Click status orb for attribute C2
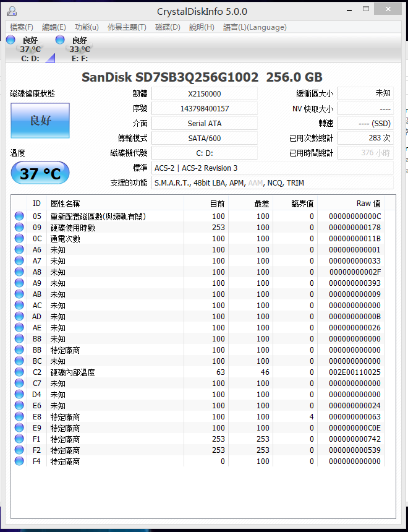This screenshot has width=408, height=532. pyautogui.click(x=19, y=372)
